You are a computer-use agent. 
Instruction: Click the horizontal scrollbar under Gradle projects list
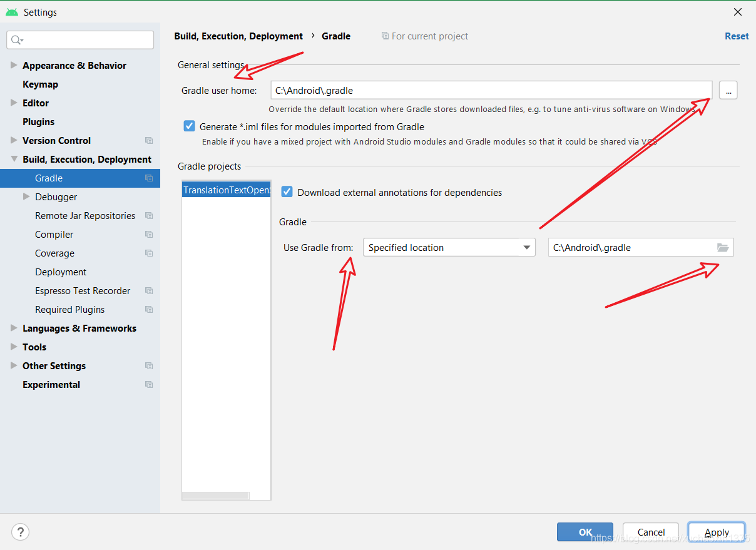tap(215, 496)
